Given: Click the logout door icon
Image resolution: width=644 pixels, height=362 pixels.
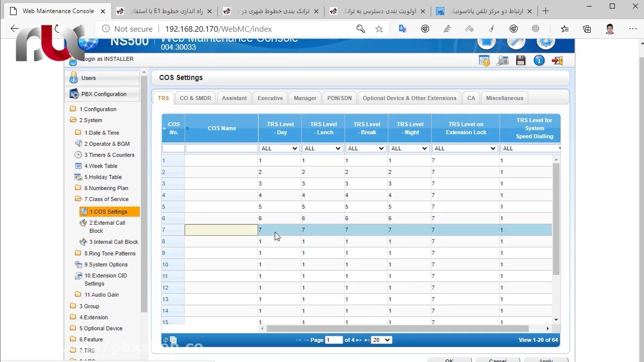Looking at the screenshot, I should click(x=557, y=61).
